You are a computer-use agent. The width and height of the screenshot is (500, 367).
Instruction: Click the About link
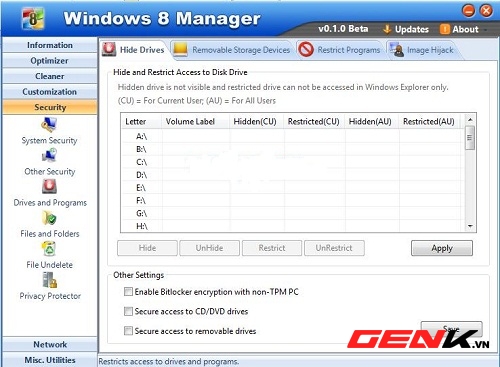(465, 29)
